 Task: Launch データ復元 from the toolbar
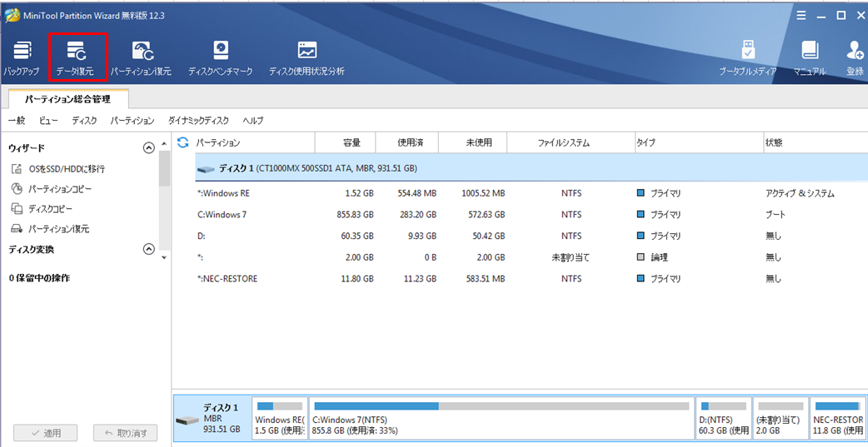click(x=78, y=57)
